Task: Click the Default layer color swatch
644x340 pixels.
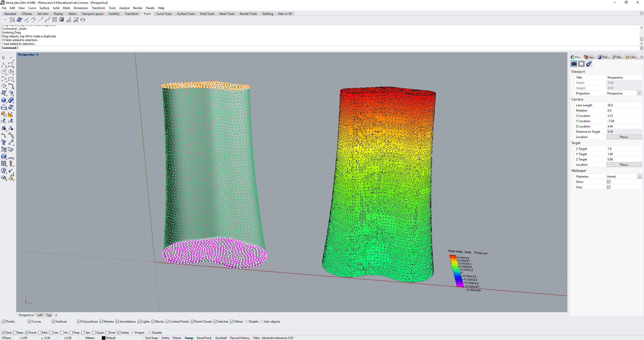Action: pos(104,338)
